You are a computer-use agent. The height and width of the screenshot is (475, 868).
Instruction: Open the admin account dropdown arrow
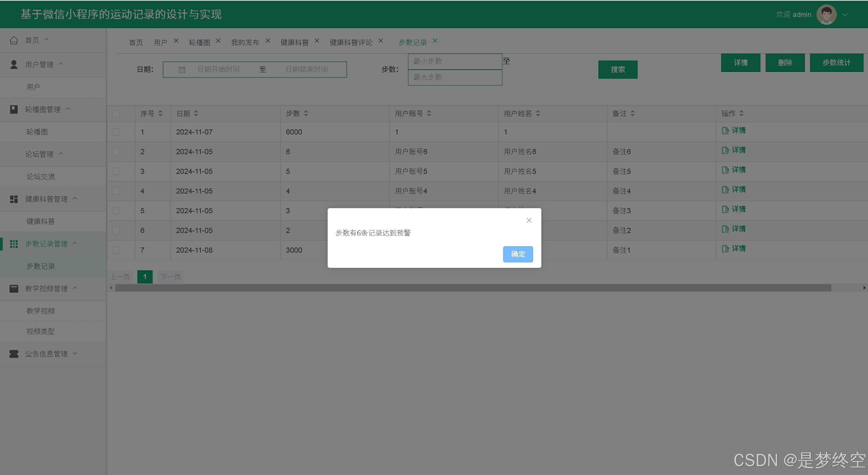coord(845,15)
